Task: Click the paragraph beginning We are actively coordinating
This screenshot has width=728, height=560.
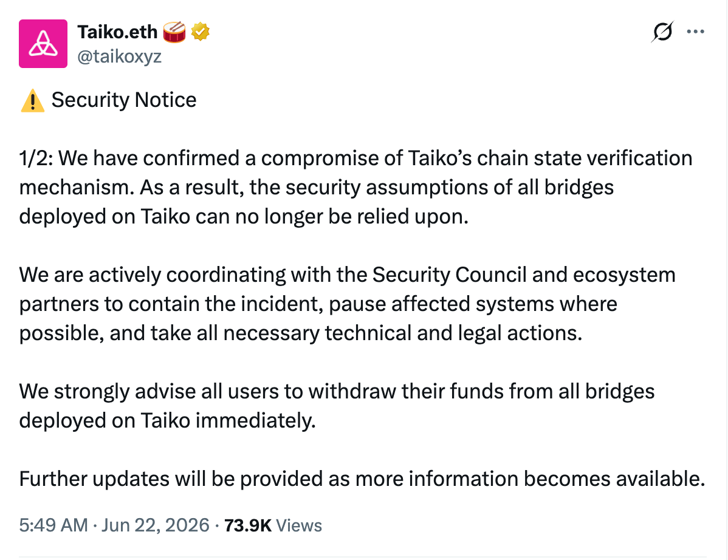Action: 347,304
